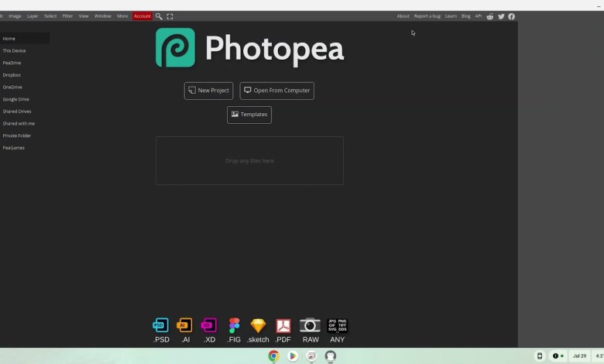This screenshot has height=364, width=604.
Task: Open the Window menu
Action: coord(103,16)
